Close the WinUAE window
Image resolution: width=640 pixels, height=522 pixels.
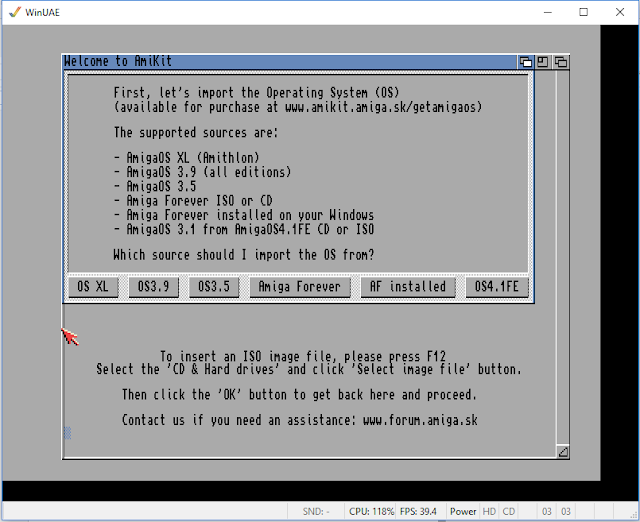pos(620,12)
